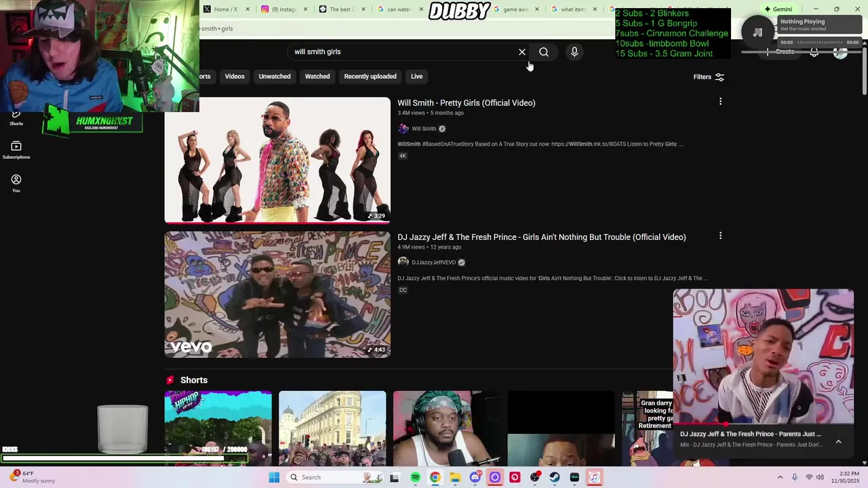Click the media overlay progress slider
Screen dimensions: 868x488
point(821,42)
